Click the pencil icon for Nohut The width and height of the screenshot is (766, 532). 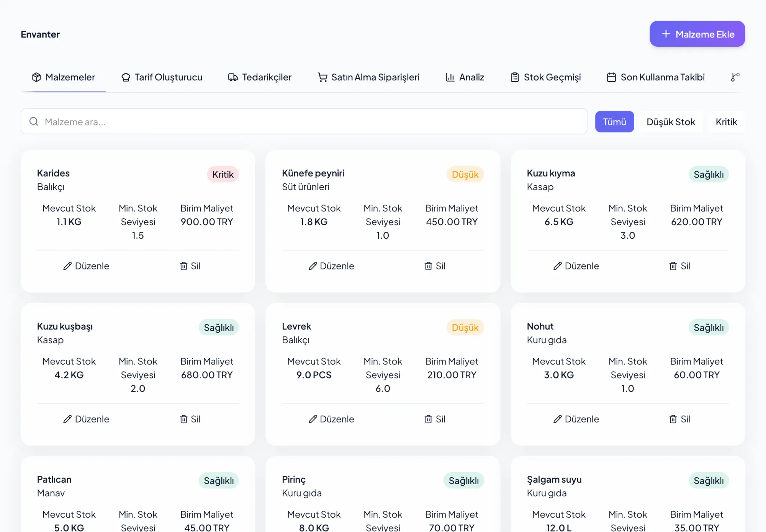point(557,419)
